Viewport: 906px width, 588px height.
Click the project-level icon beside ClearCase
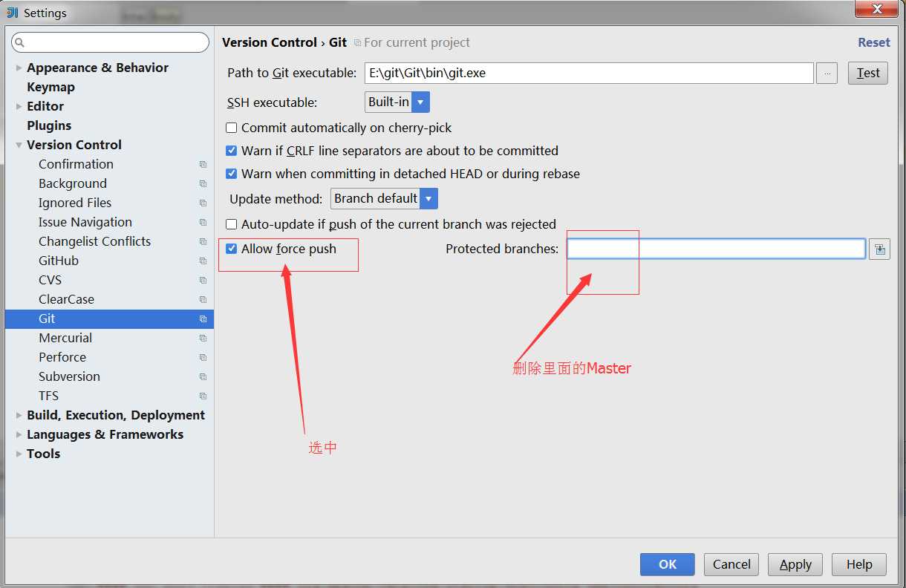[x=203, y=299]
